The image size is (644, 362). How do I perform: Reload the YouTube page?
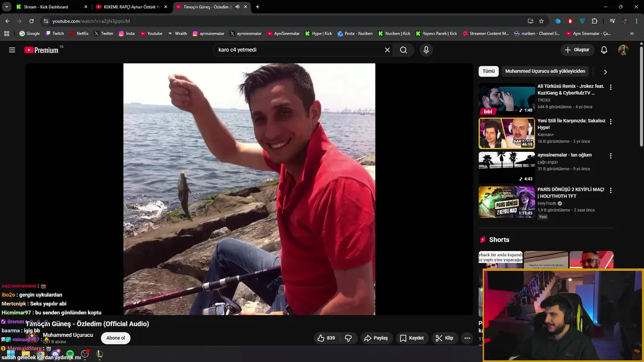tap(31, 21)
